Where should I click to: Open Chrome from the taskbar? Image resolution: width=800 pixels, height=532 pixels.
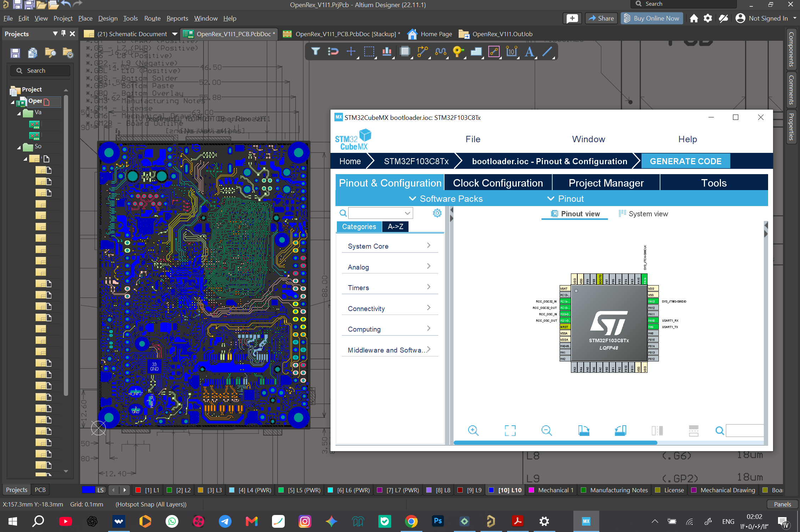pyautogui.click(x=411, y=521)
